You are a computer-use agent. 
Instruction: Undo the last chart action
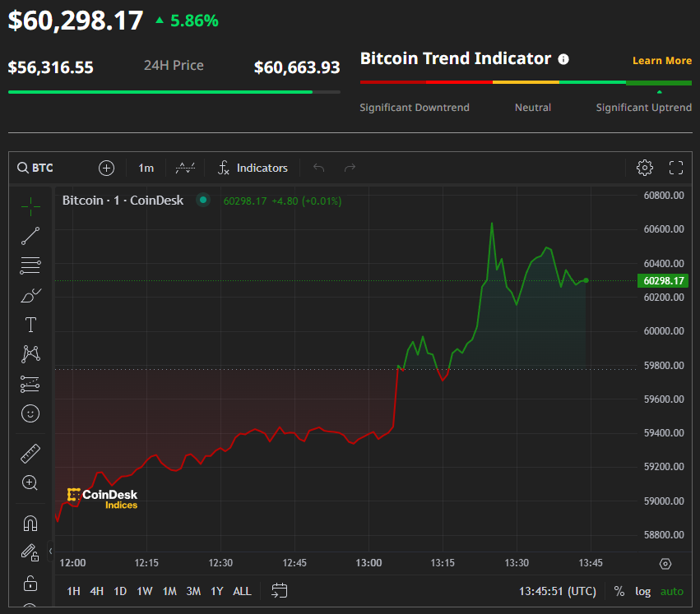click(x=319, y=168)
